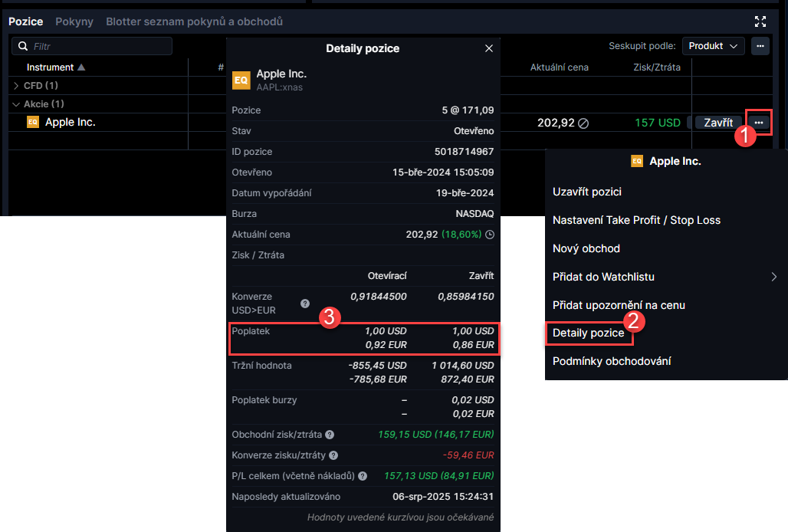Select Podmínky obchodování menu item

[x=612, y=361]
